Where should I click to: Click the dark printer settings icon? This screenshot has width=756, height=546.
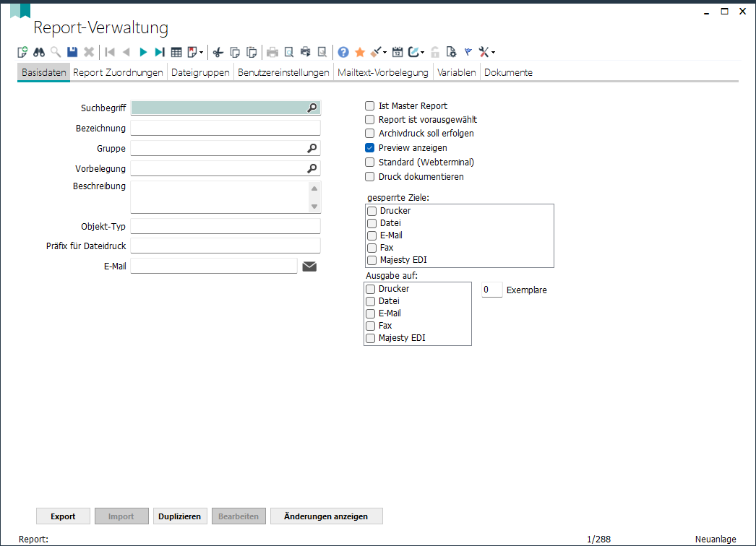(305, 52)
